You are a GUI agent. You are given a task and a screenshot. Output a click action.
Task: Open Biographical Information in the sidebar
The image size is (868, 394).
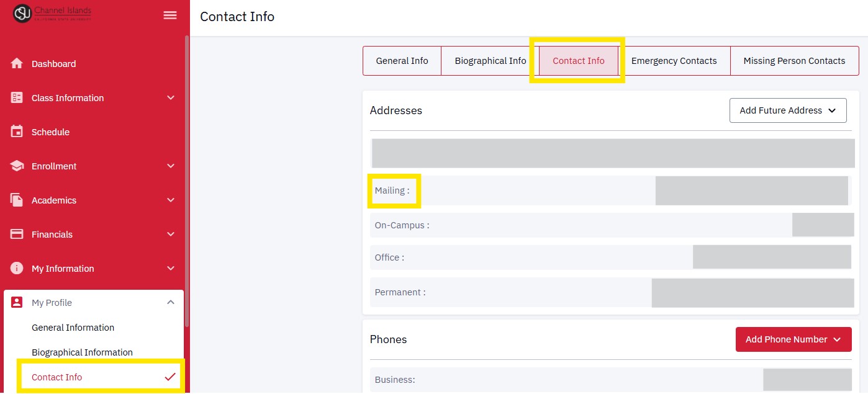click(82, 352)
